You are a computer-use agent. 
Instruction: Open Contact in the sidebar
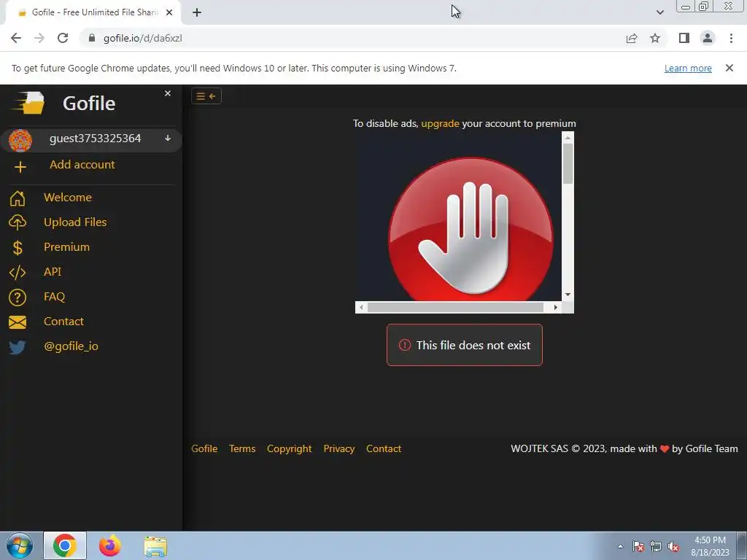coord(64,321)
